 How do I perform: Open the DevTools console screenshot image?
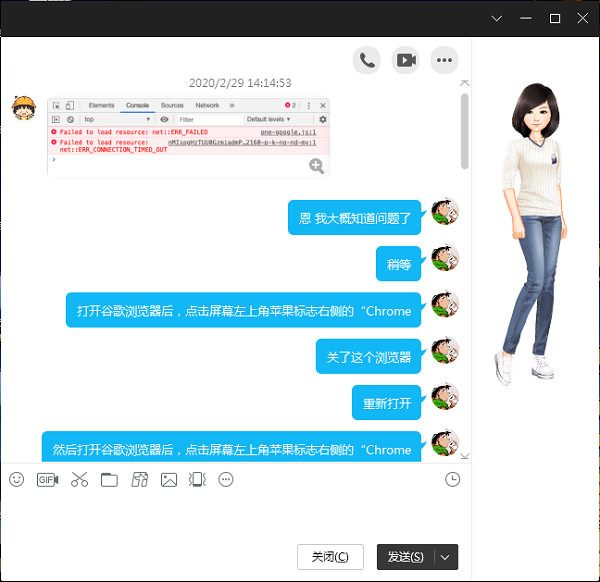click(188, 138)
